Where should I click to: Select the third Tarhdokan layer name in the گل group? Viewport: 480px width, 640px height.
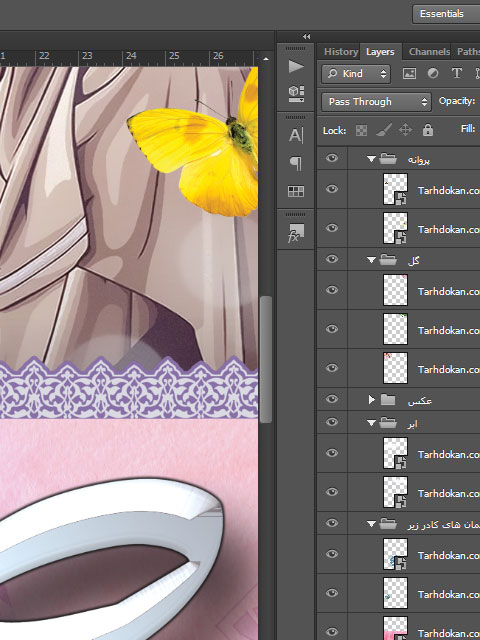[449, 369]
